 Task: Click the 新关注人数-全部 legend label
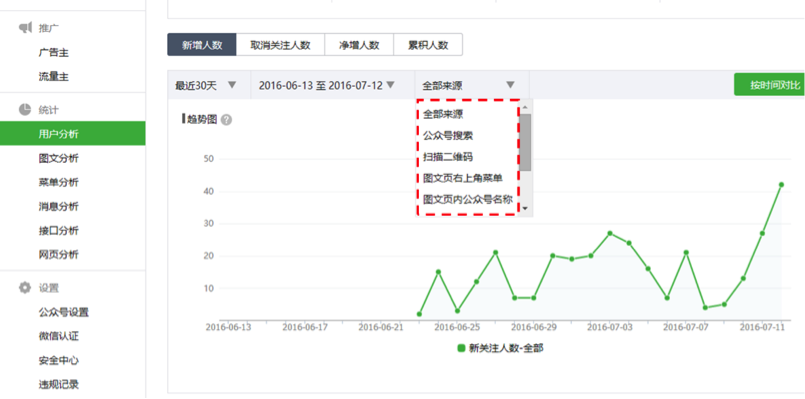506,348
